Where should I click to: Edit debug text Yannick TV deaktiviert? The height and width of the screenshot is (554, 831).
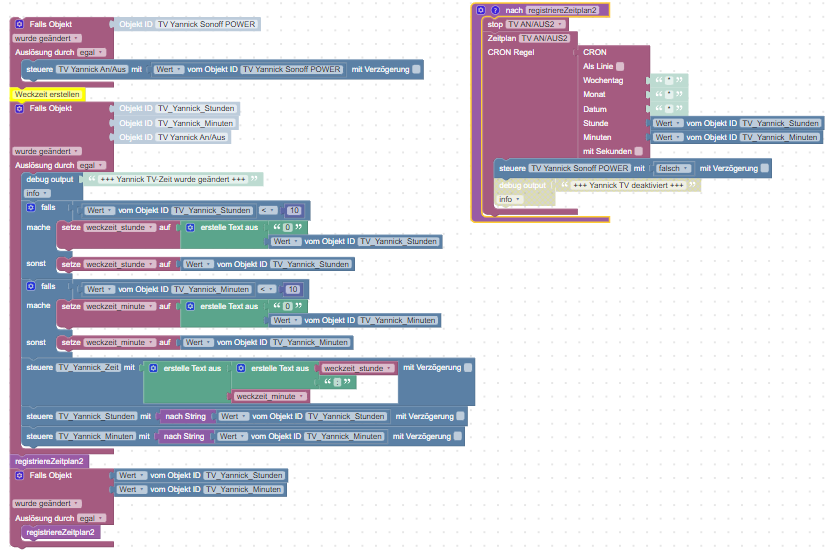628,185
